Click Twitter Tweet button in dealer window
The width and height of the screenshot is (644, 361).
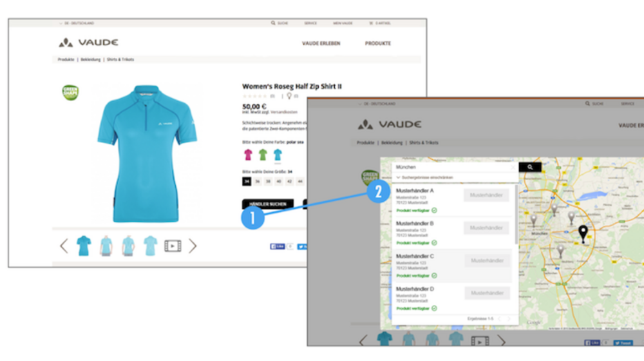[x=623, y=342]
